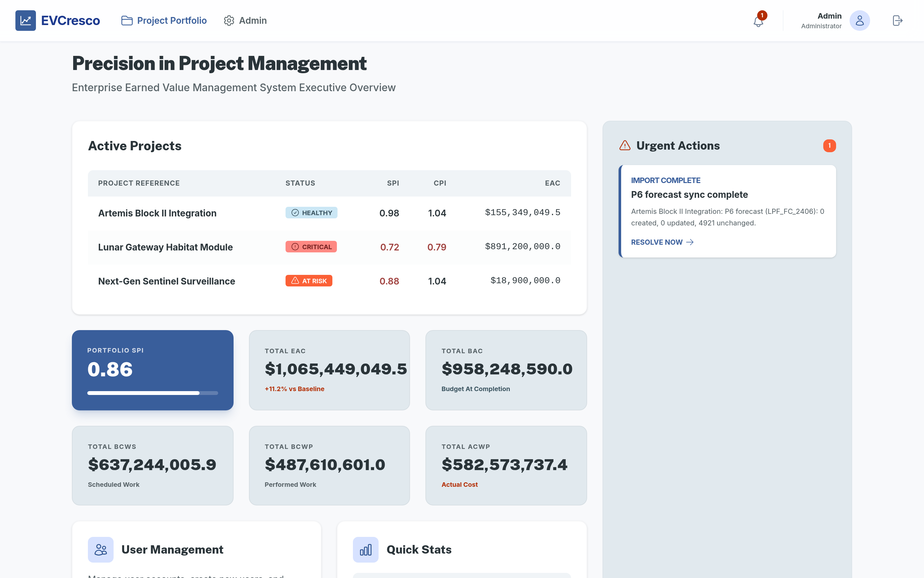Click the CPI column header
The width and height of the screenshot is (924, 578).
(440, 183)
